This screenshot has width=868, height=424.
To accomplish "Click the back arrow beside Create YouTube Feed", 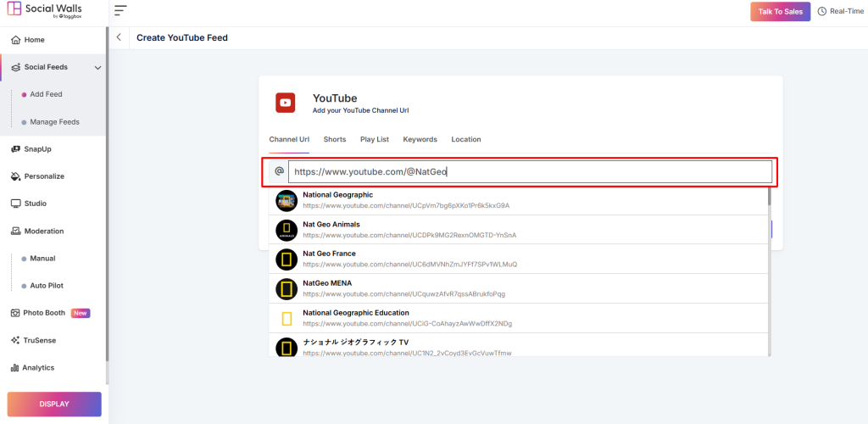I will coord(119,37).
